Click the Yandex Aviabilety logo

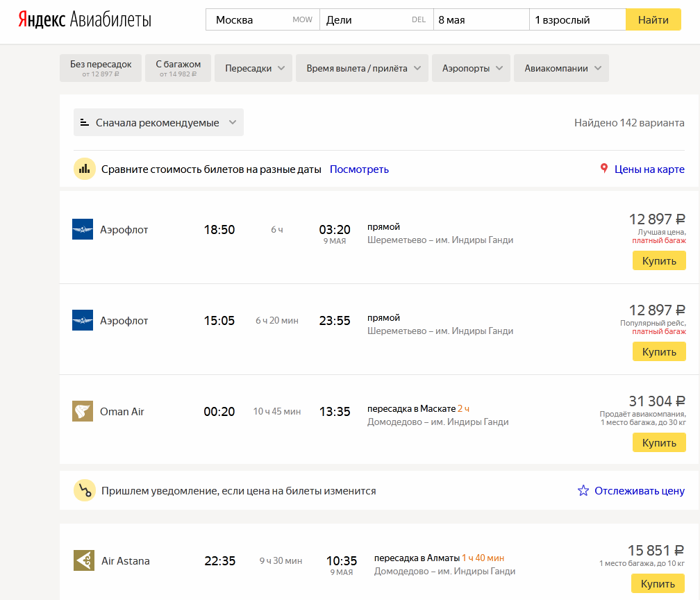[84, 19]
